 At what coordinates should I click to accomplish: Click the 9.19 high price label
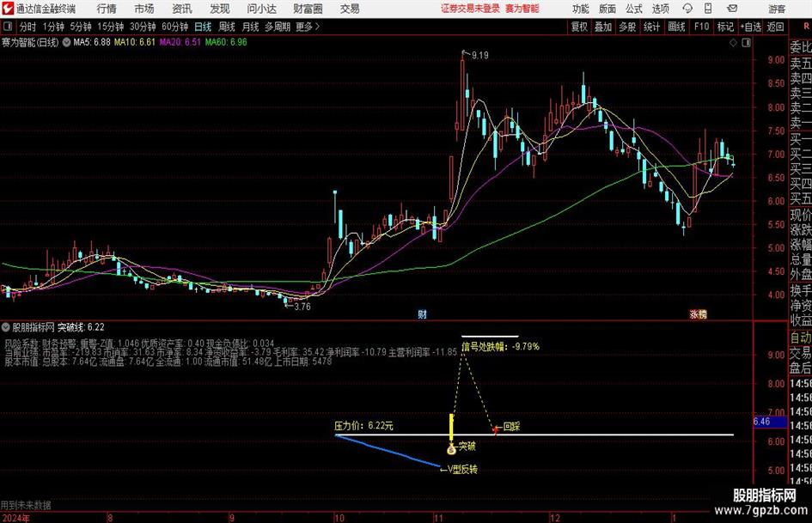480,55
